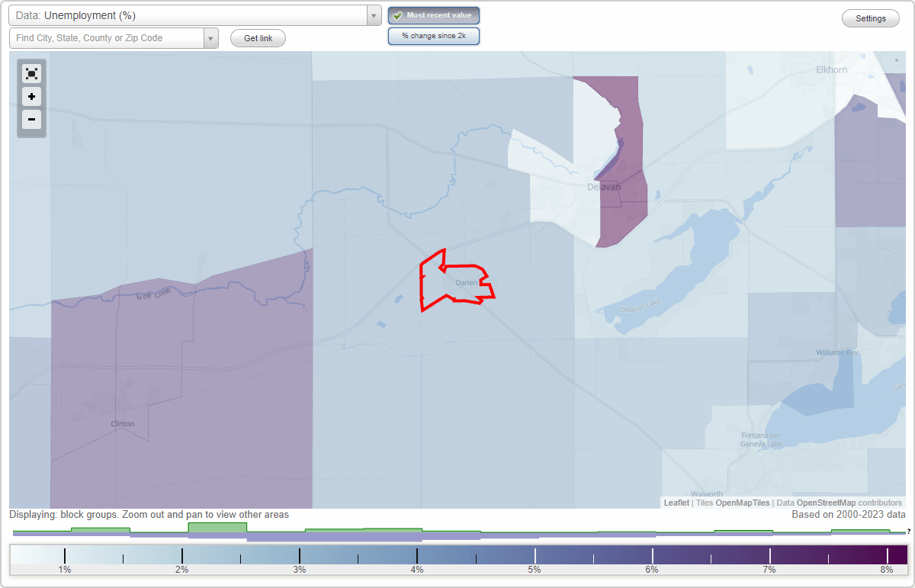Viewport: 915px width, 588px height.
Task: Open the Find City dropdown arrow
Action: (211, 37)
